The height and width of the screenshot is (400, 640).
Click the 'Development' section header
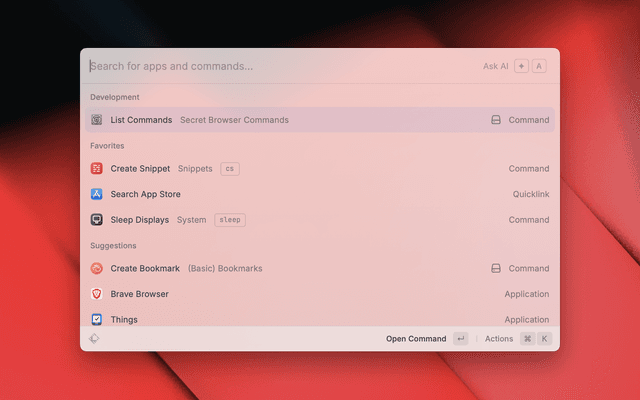(x=115, y=97)
